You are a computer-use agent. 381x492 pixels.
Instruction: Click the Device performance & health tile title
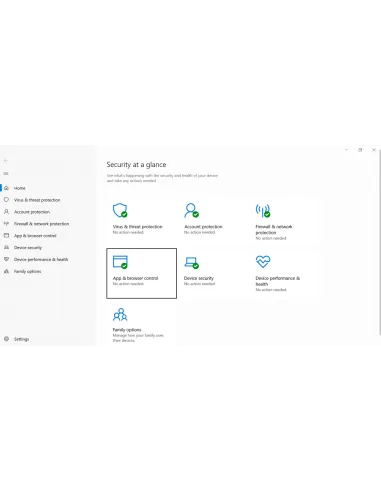point(278,281)
